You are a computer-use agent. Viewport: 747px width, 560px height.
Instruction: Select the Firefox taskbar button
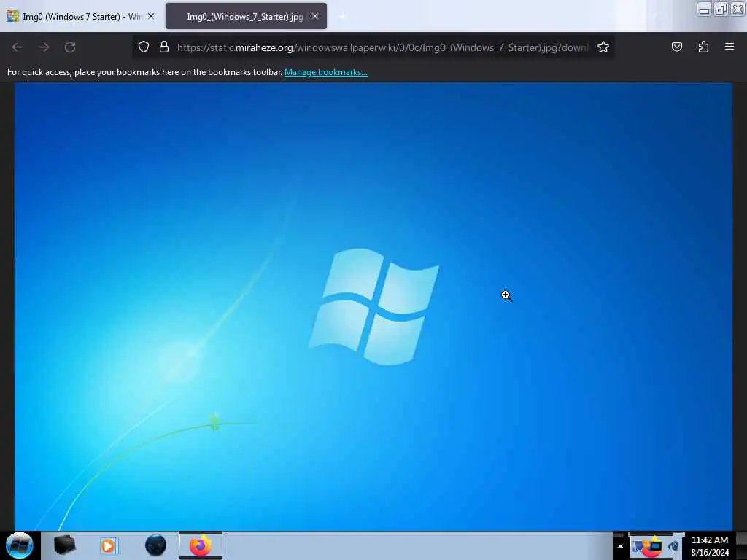tap(201, 545)
